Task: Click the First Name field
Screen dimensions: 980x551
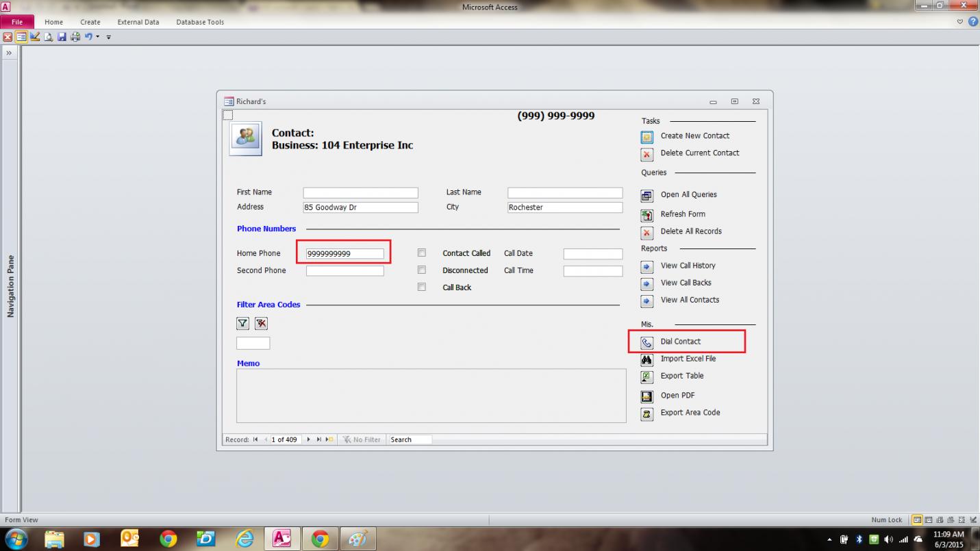Action: (x=360, y=193)
